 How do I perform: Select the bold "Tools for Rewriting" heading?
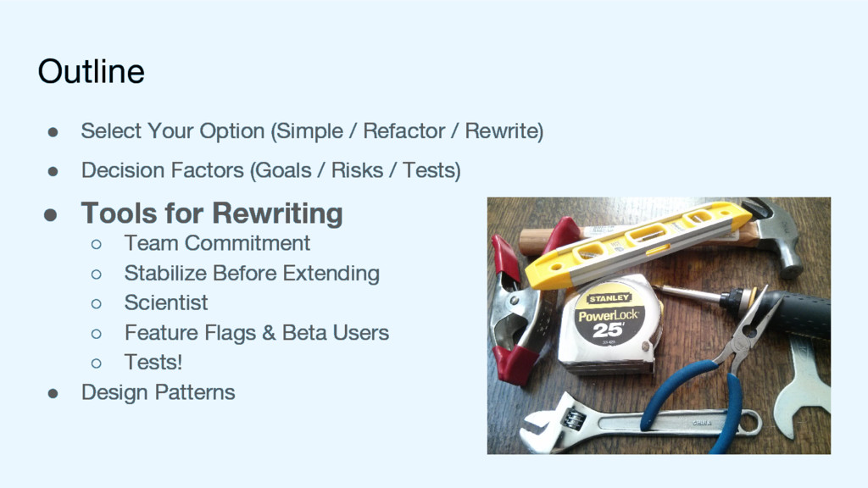tap(211, 213)
